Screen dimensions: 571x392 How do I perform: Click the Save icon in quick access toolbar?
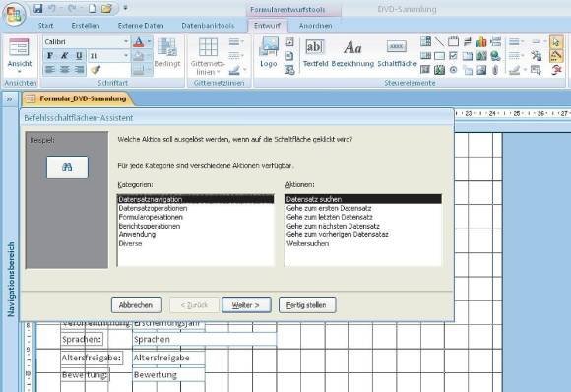[38, 8]
